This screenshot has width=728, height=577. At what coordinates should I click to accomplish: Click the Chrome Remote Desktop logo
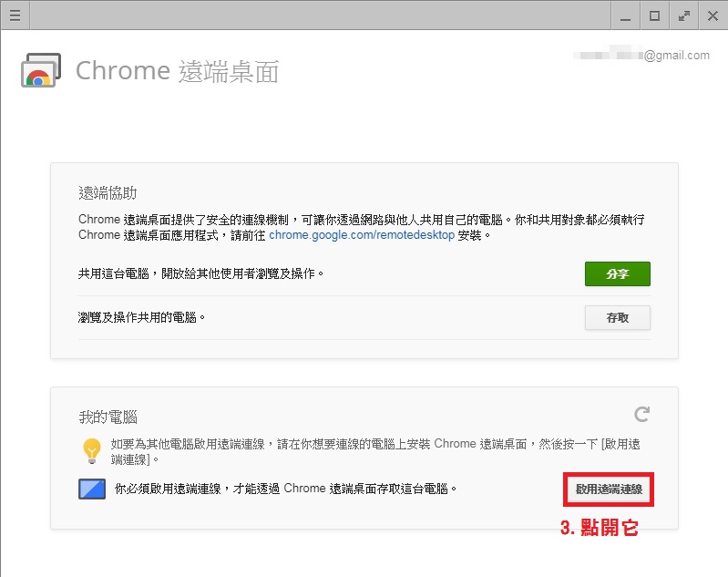click(x=41, y=71)
